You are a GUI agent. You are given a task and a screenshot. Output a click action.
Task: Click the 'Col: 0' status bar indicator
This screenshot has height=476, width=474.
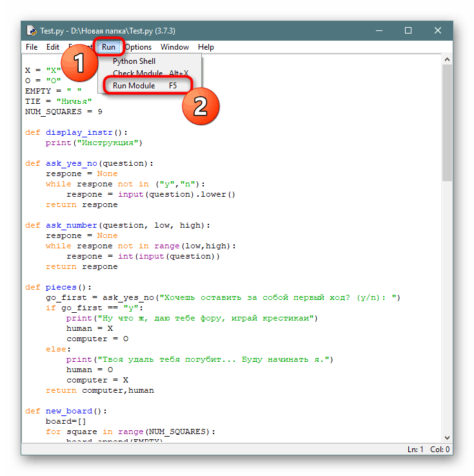[x=440, y=450]
